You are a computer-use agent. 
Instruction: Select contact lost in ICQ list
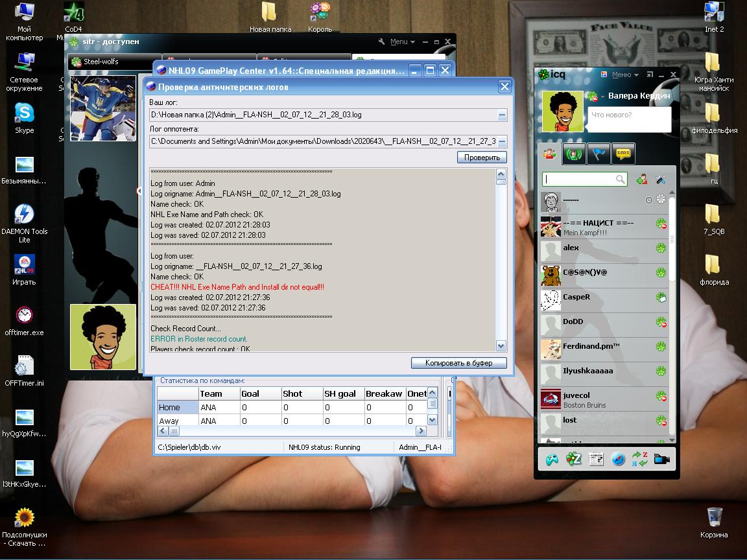pyautogui.click(x=604, y=423)
